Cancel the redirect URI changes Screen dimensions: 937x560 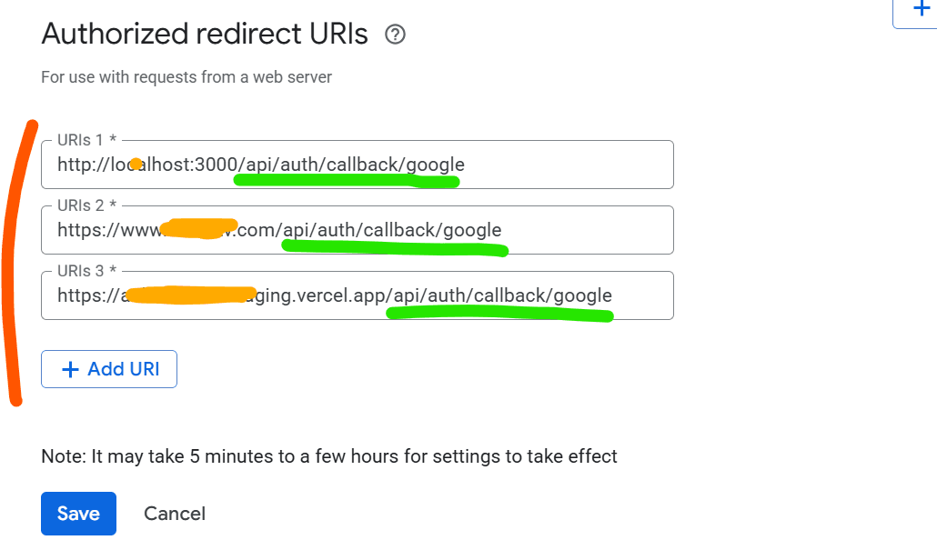pos(175,514)
